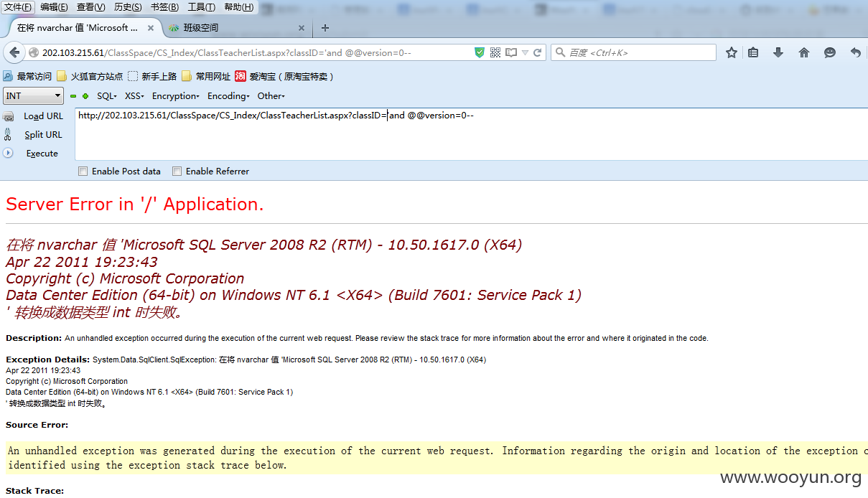The width and height of the screenshot is (868, 498).
Task: Open the 文件(F) menu
Action: tap(18, 7)
